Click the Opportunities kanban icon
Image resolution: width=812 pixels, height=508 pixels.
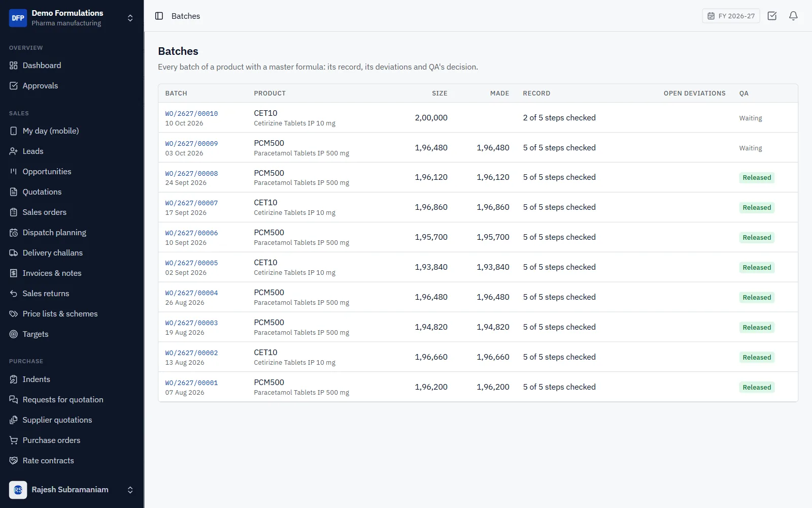point(14,172)
